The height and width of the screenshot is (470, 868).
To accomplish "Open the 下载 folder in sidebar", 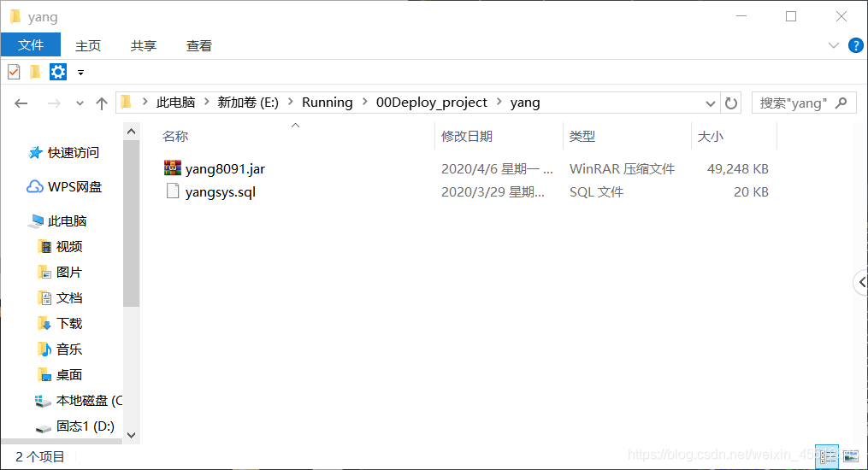I will click(x=69, y=324).
